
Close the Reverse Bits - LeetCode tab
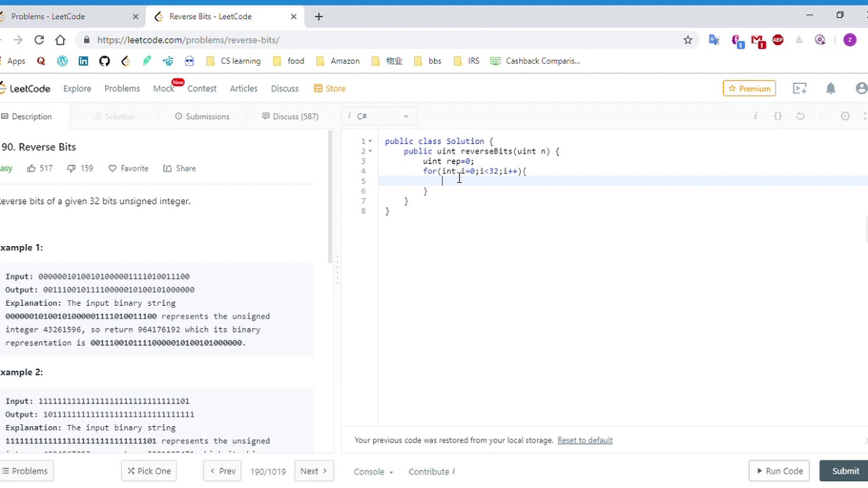(294, 16)
